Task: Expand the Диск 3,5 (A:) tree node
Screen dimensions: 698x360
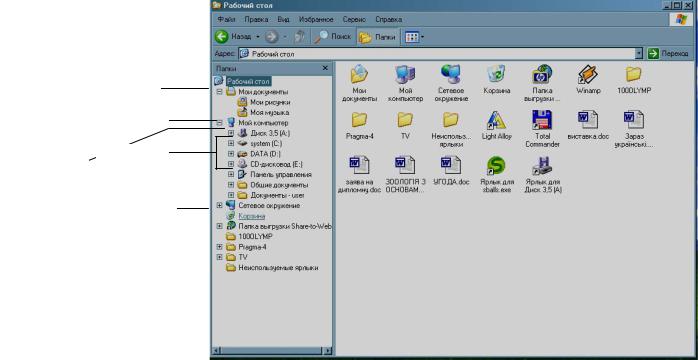Action: coord(231,133)
